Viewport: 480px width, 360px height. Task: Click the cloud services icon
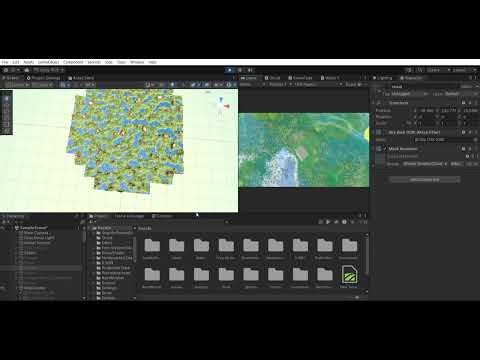27,70
